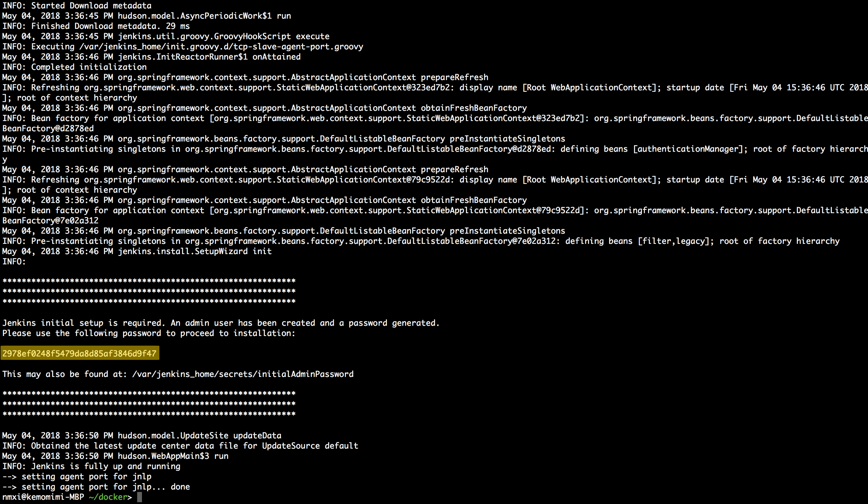Click the "setting agent port for jnlp... done" line
The width and height of the screenshot is (868, 504).
click(96, 487)
